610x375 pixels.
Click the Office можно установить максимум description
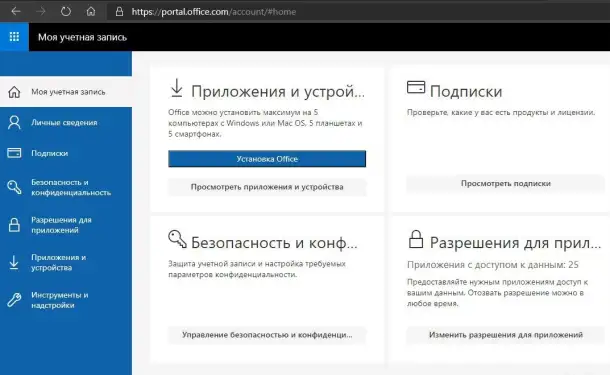tap(265, 123)
